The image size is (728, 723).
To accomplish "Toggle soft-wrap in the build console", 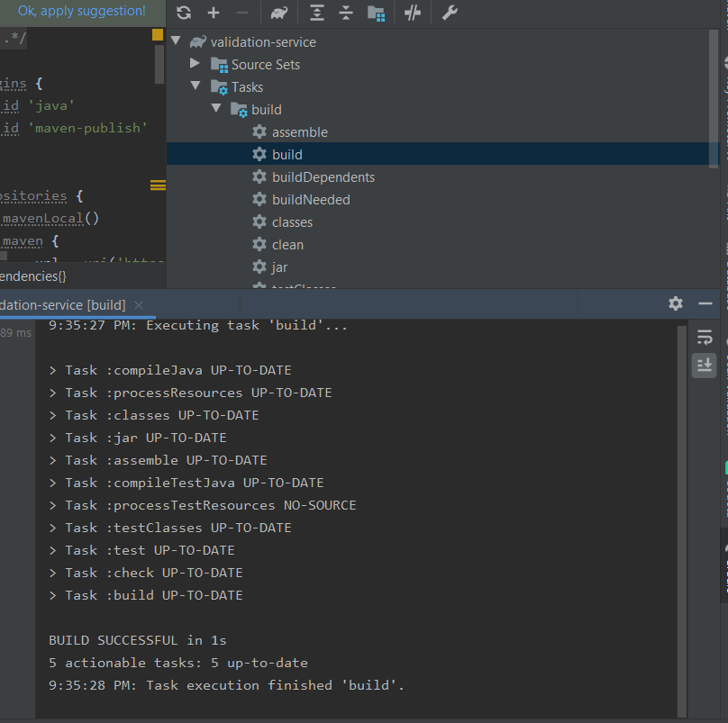I will (x=705, y=335).
